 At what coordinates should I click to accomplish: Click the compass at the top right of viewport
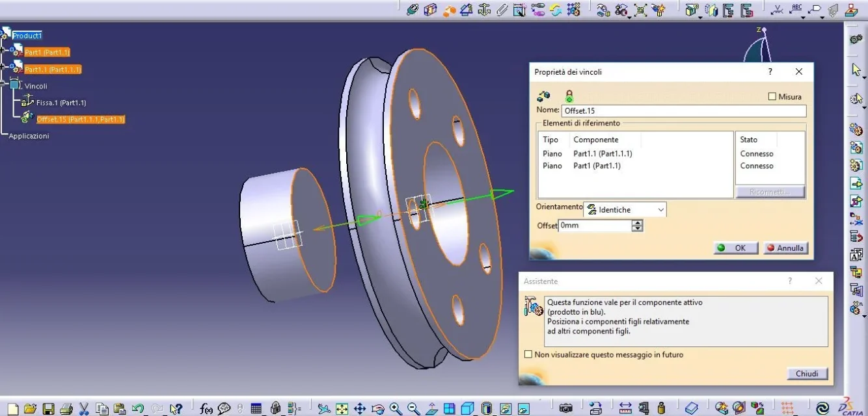click(x=759, y=45)
